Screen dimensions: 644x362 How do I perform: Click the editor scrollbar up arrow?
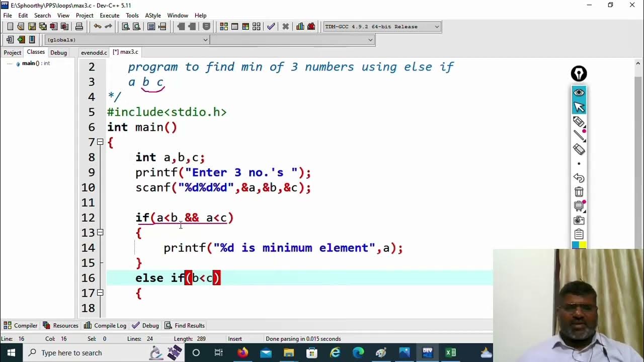pyautogui.click(x=638, y=63)
